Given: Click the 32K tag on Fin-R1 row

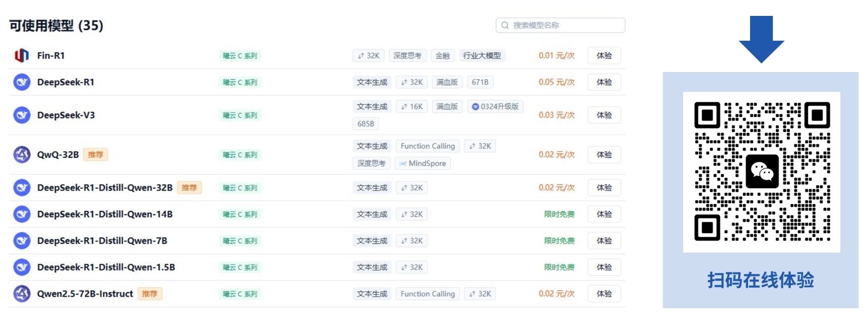Looking at the screenshot, I should click(369, 56).
